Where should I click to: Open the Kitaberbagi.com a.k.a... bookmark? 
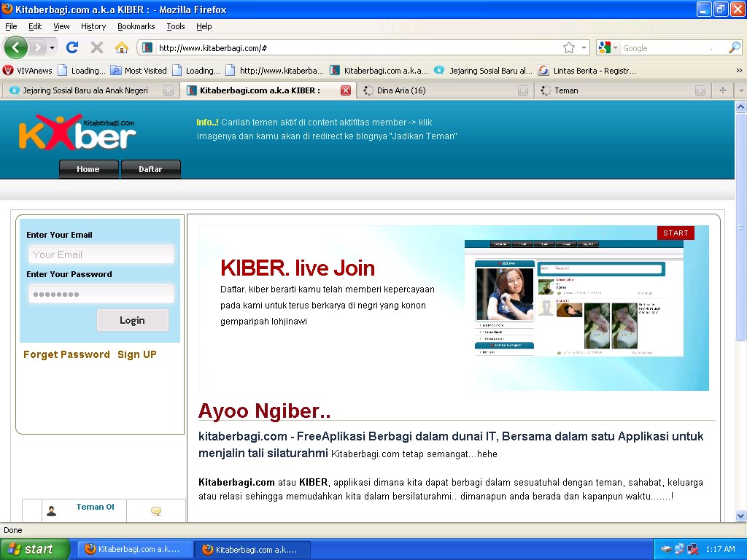coord(379,71)
